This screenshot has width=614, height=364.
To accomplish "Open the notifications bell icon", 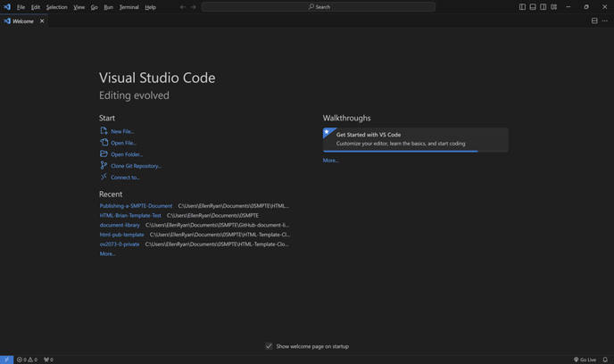I will pyautogui.click(x=605, y=360).
